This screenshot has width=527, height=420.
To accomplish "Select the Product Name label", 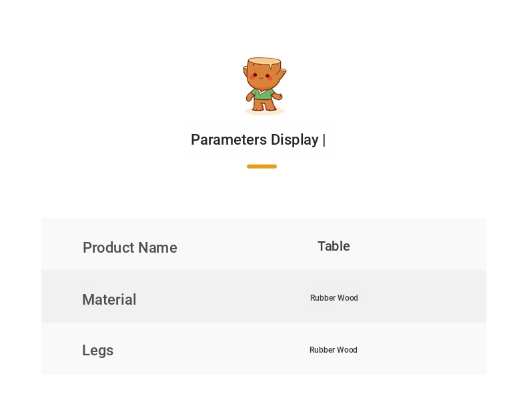I will click(129, 247).
